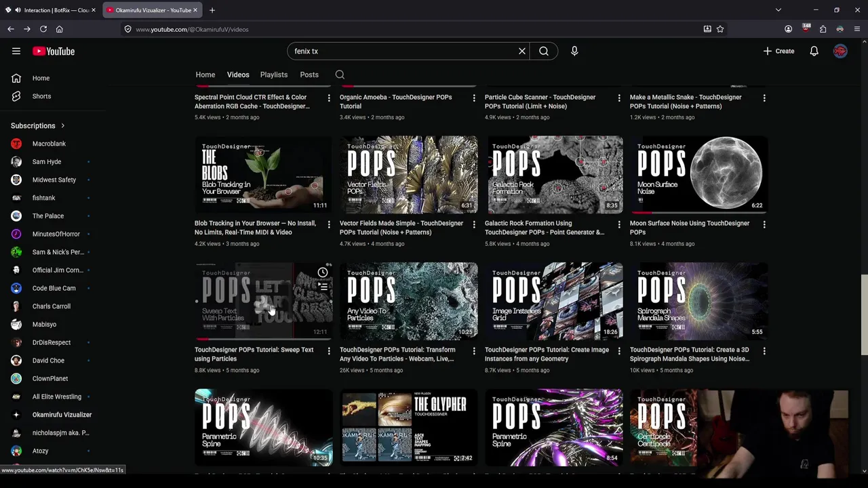The image size is (868, 488).
Task: Open the YouTube hamburger guide menu
Action: pos(16,51)
